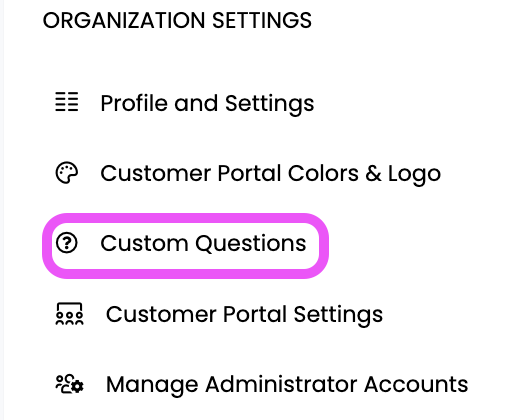This screenshot has height=420, width=530.
Task: Click the word Questions in the highlighted entry
Action: click(x=251, y=243)
